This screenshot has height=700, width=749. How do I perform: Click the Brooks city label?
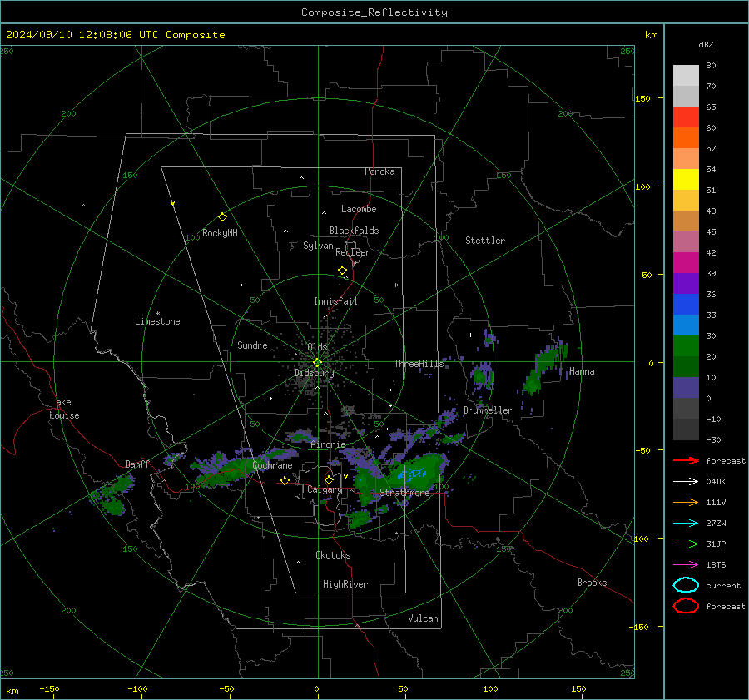pos(592,583)
